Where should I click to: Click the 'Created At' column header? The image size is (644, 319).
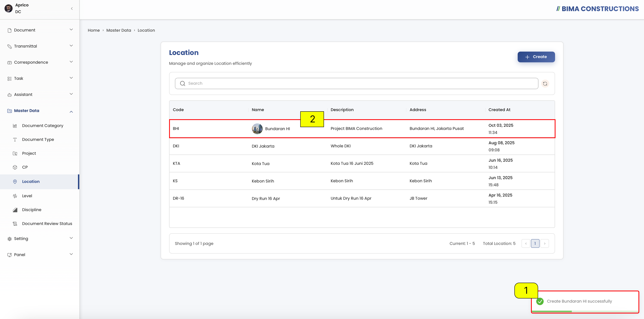click(x=499, y=110)
